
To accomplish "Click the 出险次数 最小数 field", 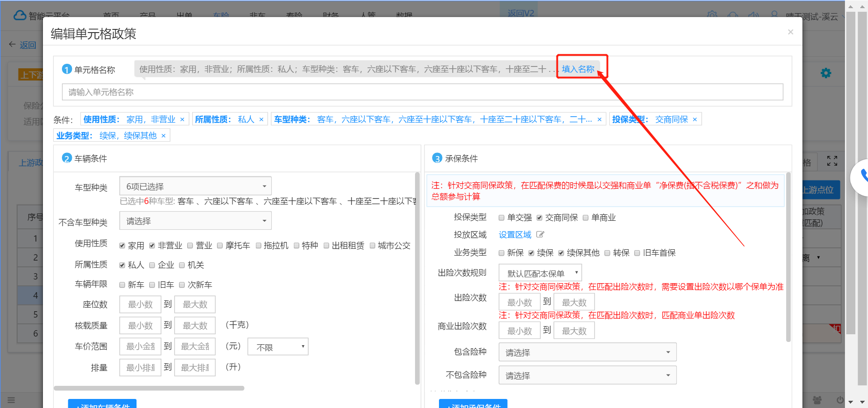I will pyautogui.click(x=520, y=302).
